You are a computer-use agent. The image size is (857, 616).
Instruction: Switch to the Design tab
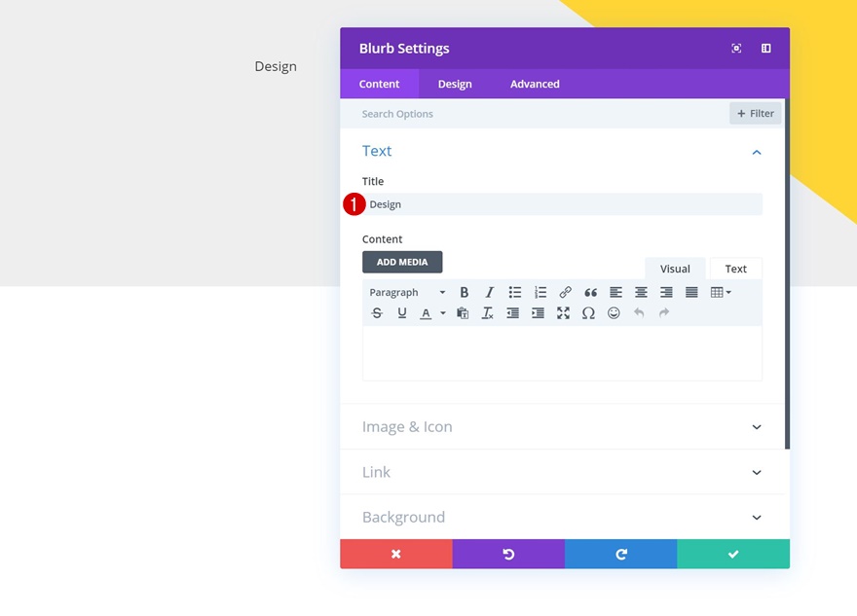click(x=455, y=84)
